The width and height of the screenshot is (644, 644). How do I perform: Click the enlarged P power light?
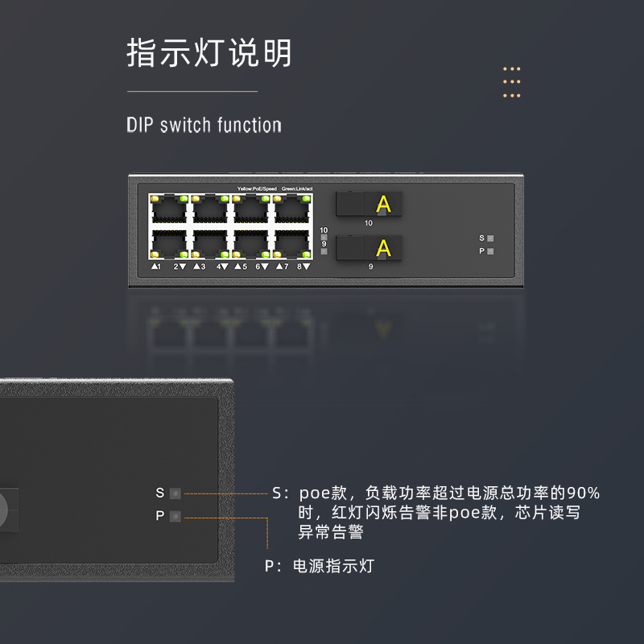(175, 516)
